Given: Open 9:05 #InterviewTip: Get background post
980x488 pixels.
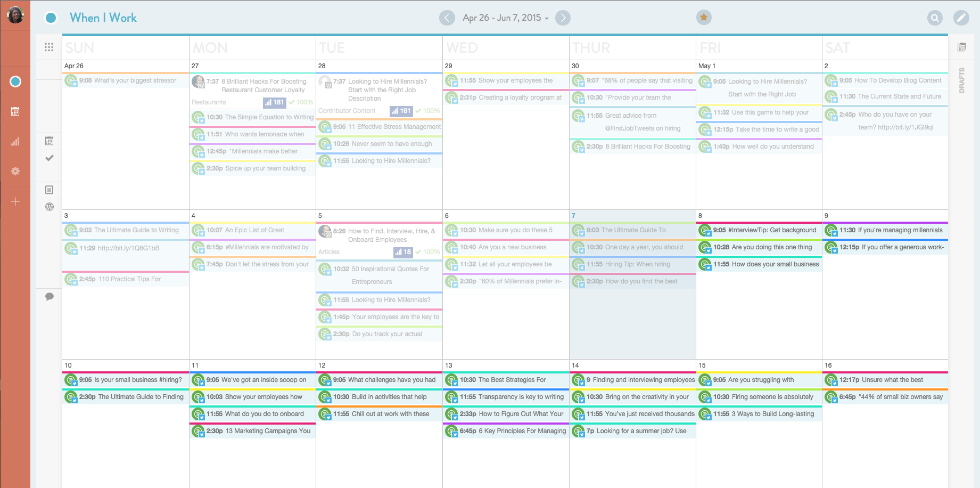Looking at the screenshot, I should click(x=760, y=230).
